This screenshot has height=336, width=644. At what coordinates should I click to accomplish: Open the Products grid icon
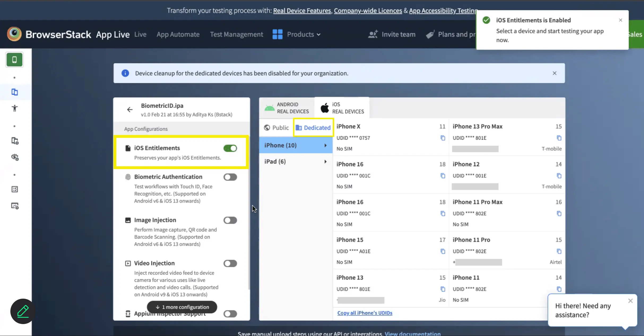click(x=277, y=34)
